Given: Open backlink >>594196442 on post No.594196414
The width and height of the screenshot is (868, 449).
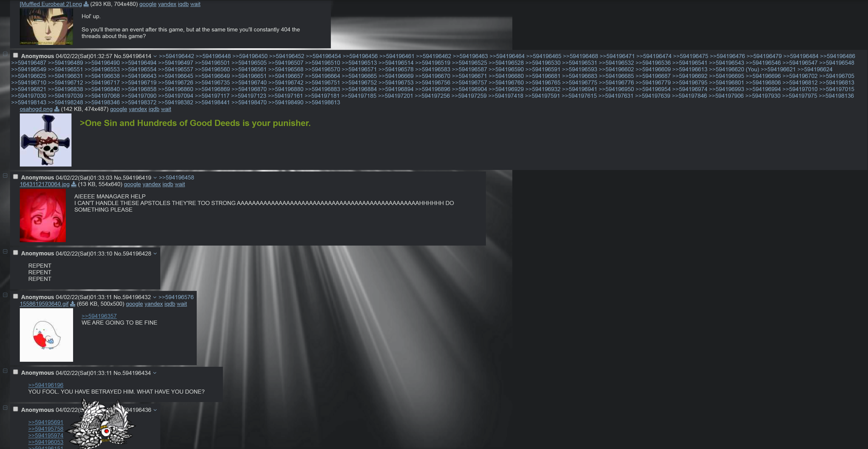Looking at the screenshot, I should [x=176, y=56].
